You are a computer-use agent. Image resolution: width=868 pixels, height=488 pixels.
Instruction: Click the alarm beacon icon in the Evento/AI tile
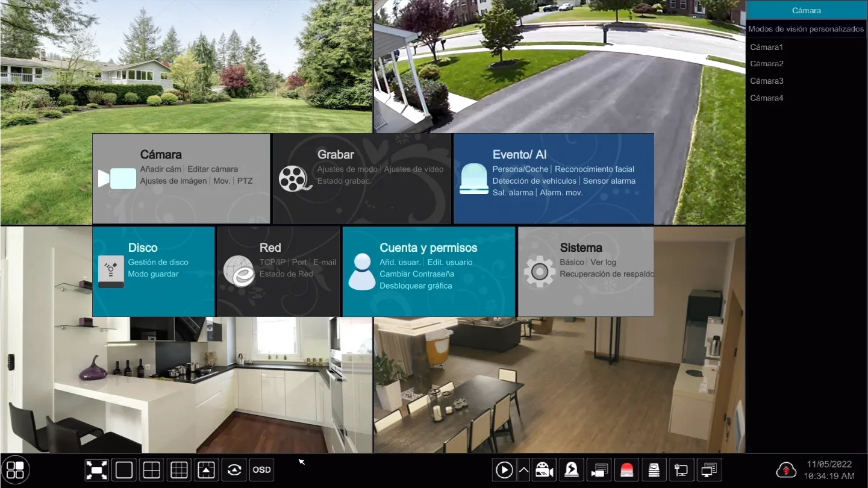[x=474, y=178]
